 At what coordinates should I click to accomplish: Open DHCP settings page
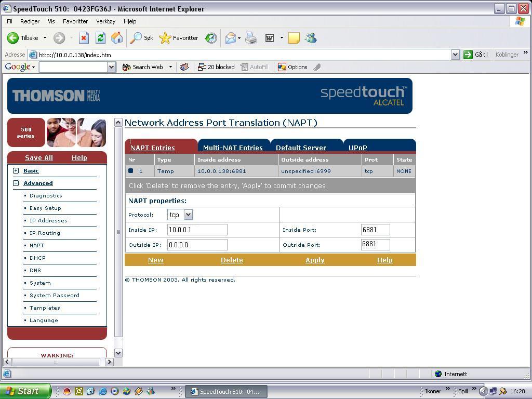[37, 258]
